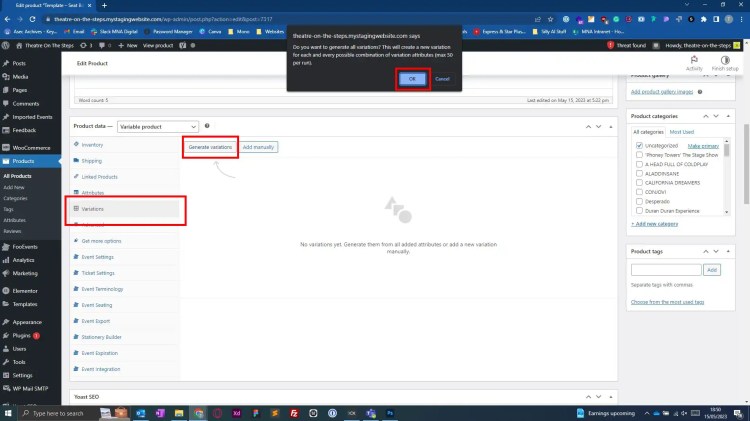Screen dimensions: 750x421
Task: Open the Event Terminology tab
Action: (x=102, y=289)
